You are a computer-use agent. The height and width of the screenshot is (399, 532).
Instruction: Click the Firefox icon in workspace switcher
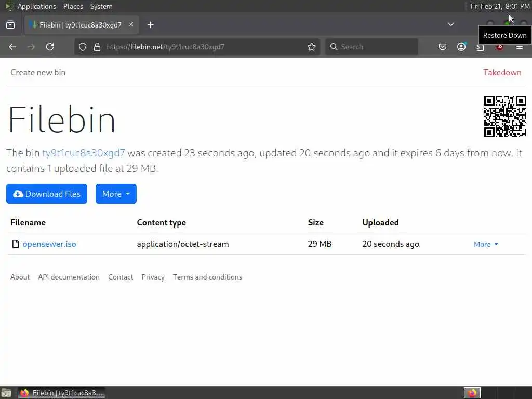472,393
